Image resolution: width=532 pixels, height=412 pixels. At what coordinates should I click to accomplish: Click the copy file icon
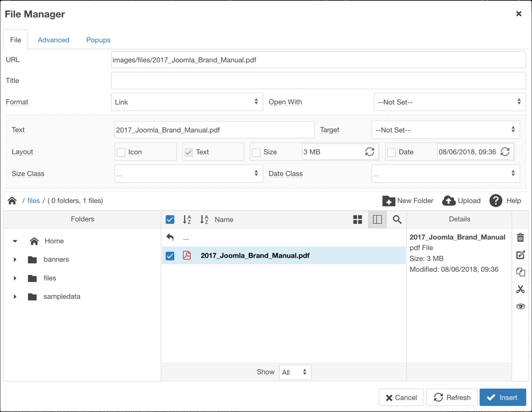(x=520, y=272)
